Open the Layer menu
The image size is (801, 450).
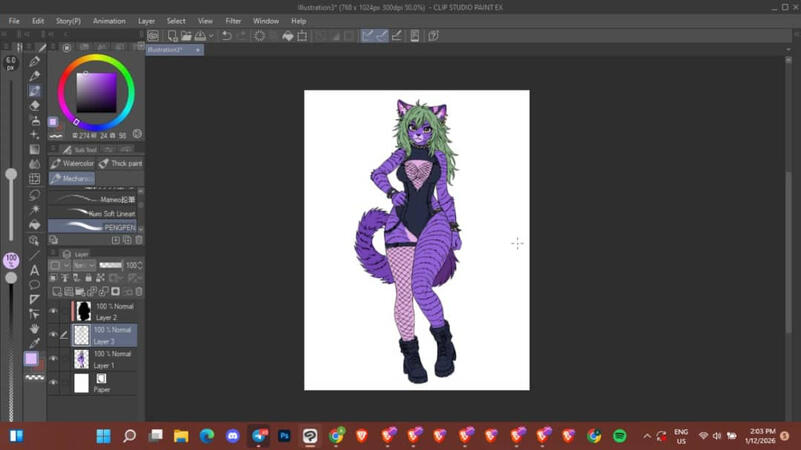[146, 21]
